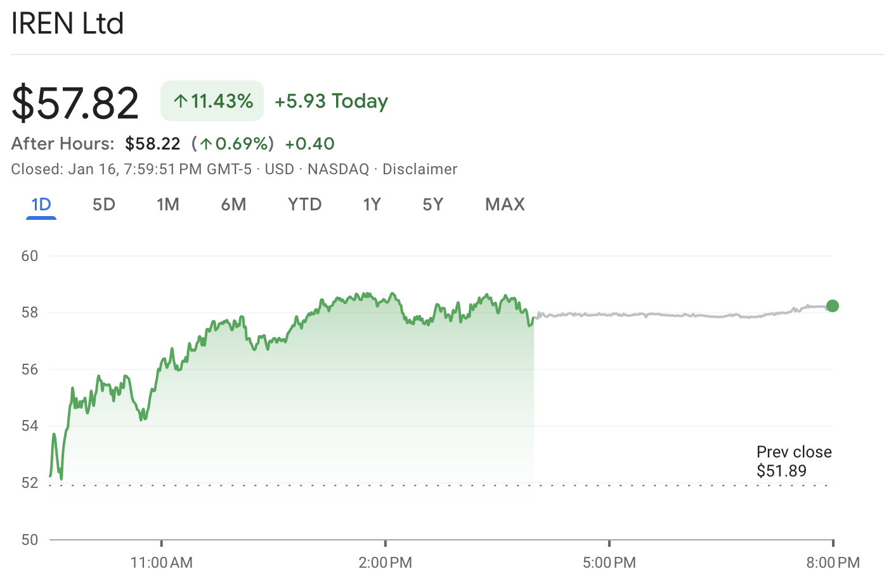Select the YTD range tab
This screenshot has height=588, width=884.
[x=304, y=204]
